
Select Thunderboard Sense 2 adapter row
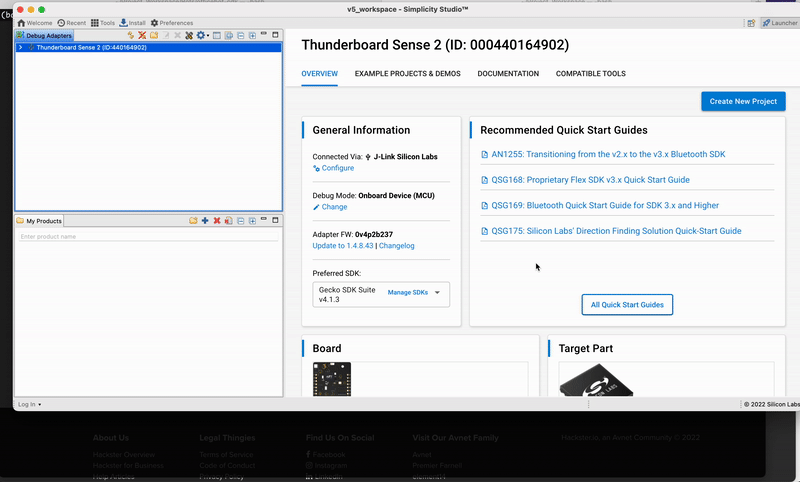[148, 47]
